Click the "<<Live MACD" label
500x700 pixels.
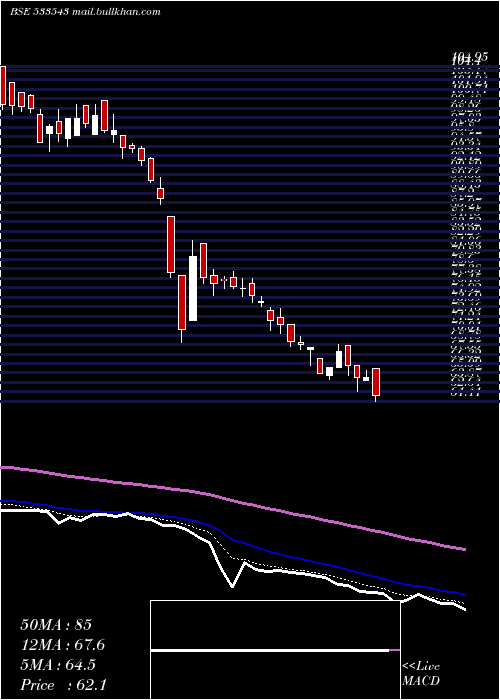[421, 673]
